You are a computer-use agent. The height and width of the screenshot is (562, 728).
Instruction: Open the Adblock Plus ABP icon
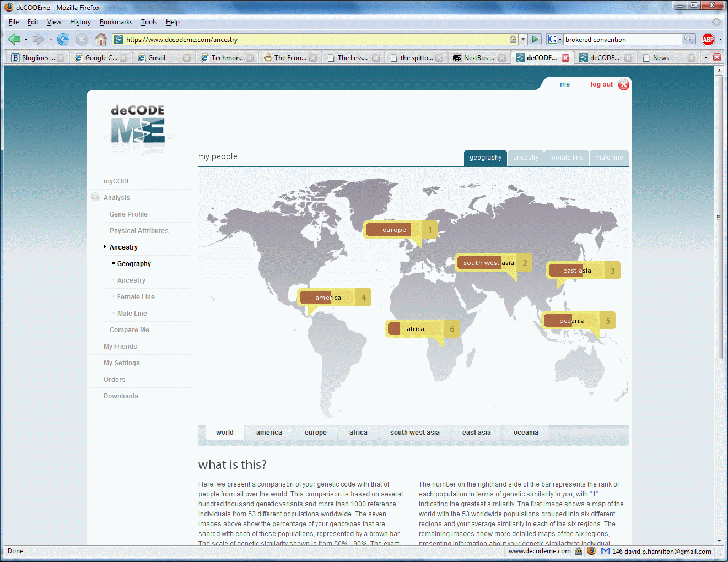[x=708, y=39]
